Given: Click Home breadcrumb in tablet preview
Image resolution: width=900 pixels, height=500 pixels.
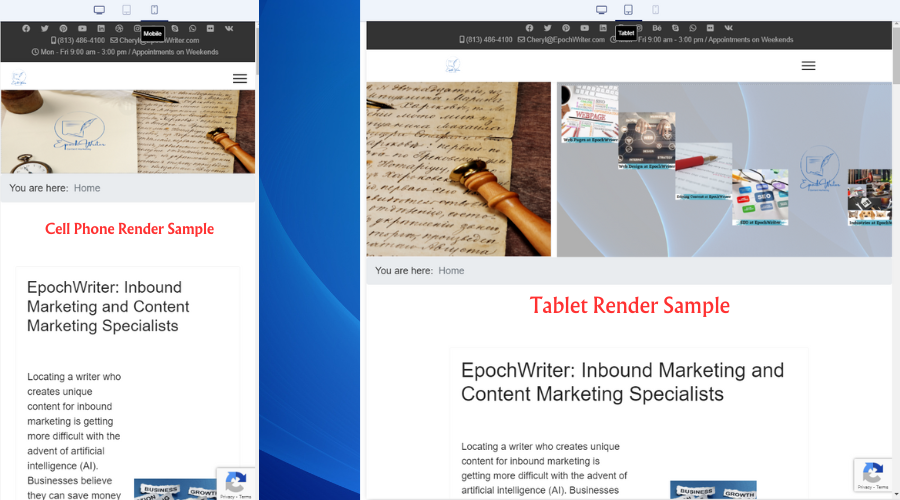Looking at the screenshot, I should coord(451,270).
